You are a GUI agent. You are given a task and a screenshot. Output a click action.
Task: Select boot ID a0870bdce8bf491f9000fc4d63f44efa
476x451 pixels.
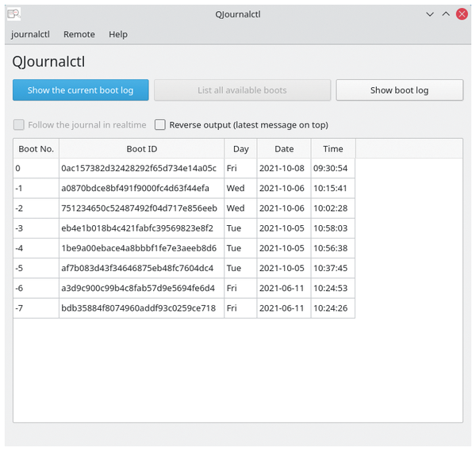(x=142, y=189)
